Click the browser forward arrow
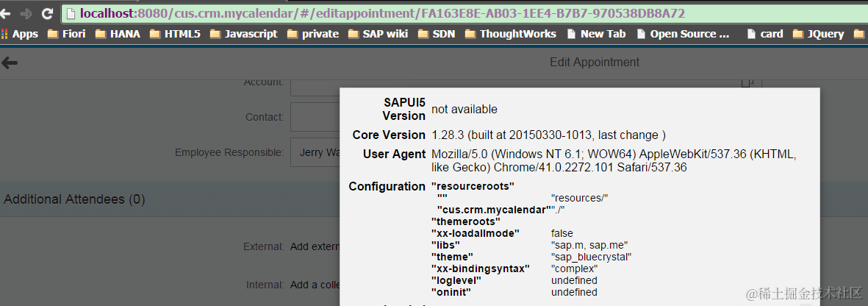868x306 pixels. click(26, 13)
